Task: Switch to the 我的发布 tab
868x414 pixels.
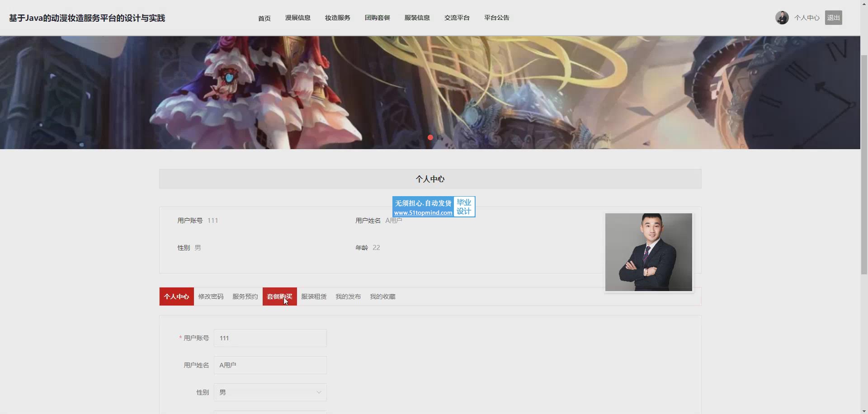Action: 348,296
